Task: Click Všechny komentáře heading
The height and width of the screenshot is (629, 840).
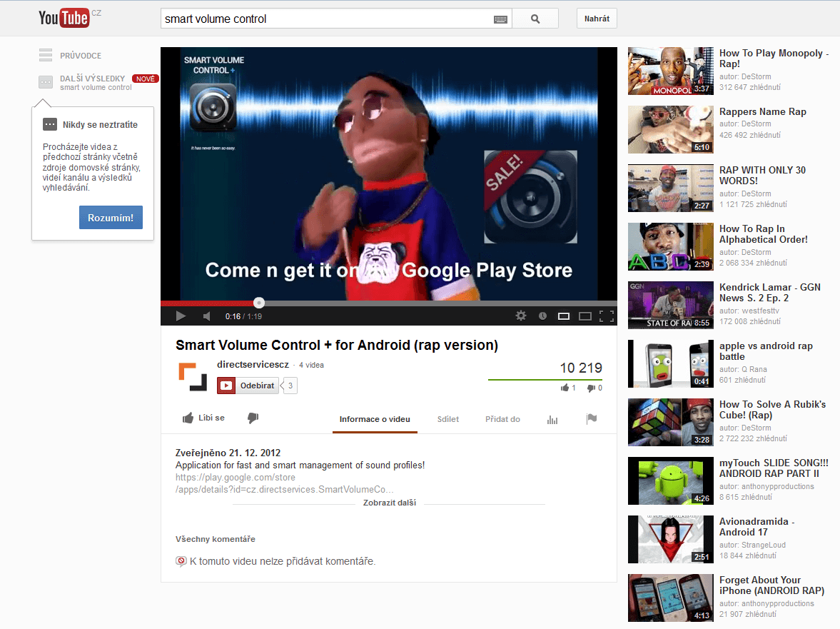Action: pyautogui.click(x=216, y=539)
